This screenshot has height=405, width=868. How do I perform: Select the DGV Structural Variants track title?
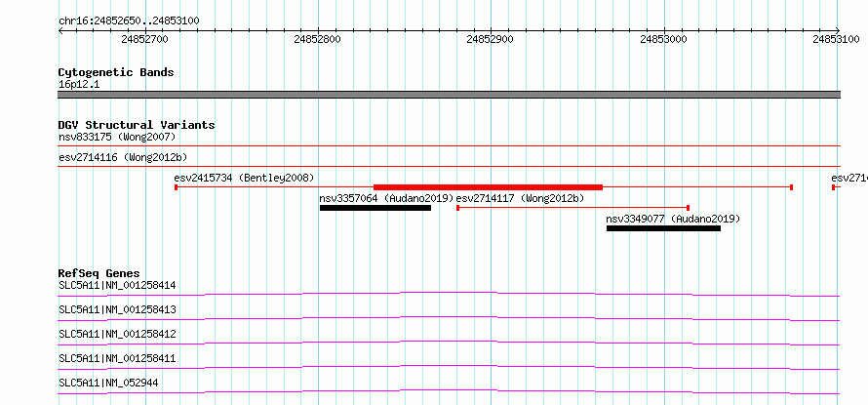tap(137, 125)
